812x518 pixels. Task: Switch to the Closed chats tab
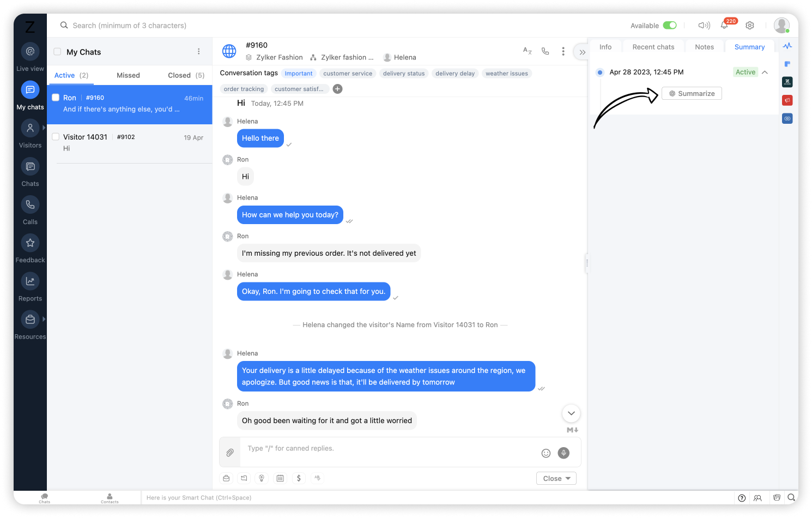coord(186,75)
